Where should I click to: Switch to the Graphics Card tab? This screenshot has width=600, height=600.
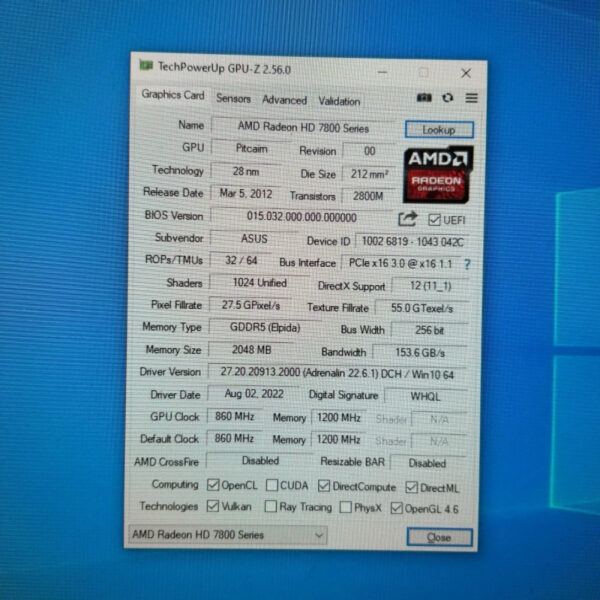173,95
